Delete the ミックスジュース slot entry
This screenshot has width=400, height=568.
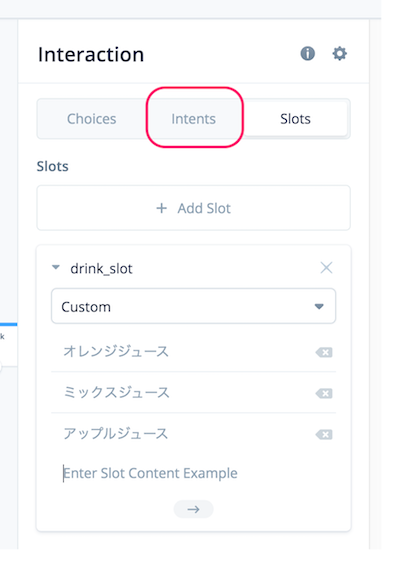(324, 393)
